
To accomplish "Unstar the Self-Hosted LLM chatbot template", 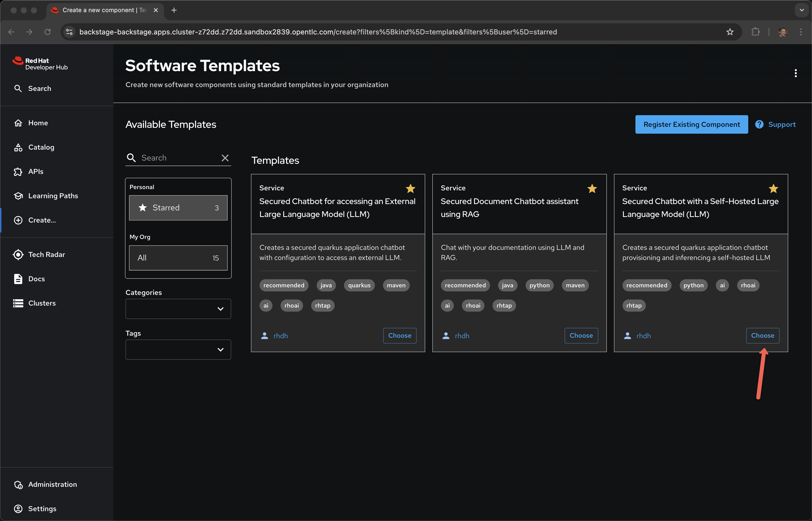I will [x=773, y=188].
